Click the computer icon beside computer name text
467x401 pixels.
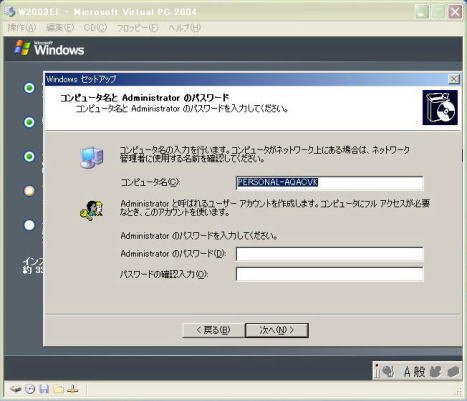click(92, 157)
